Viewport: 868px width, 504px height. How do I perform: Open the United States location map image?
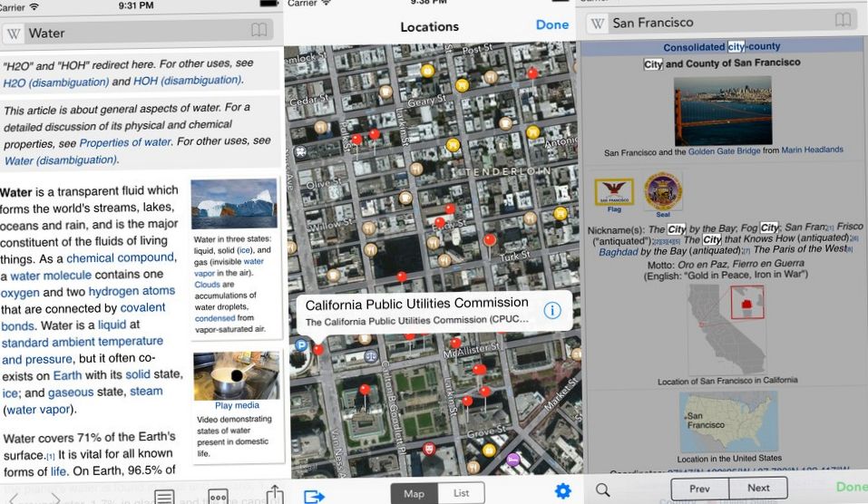[728, 422]
